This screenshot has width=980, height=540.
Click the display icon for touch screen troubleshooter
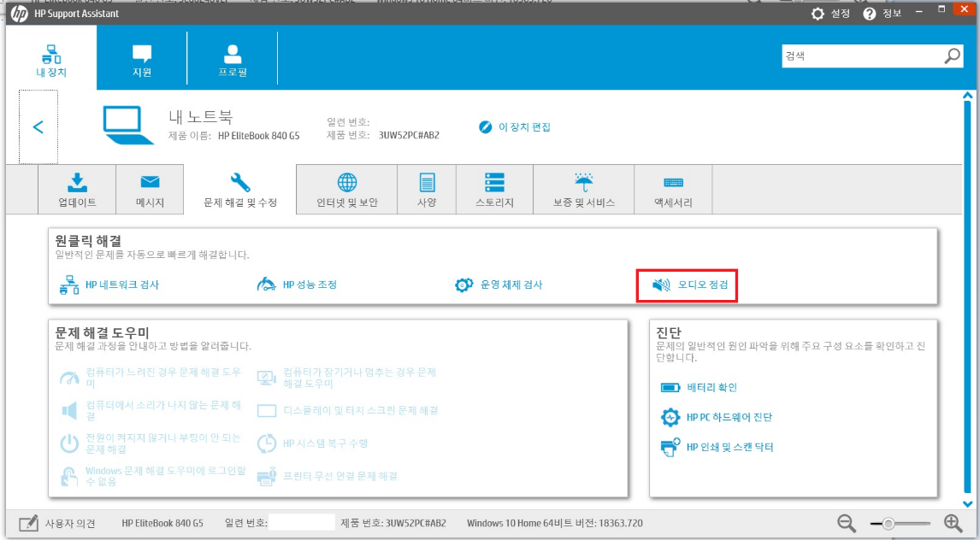coord(267,410)
